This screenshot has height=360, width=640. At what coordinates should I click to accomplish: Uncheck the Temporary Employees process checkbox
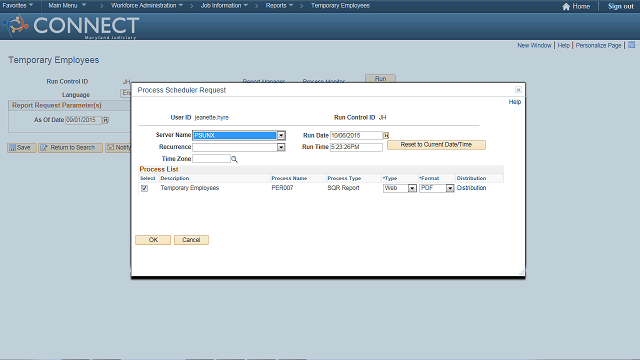tap(144, 188)
